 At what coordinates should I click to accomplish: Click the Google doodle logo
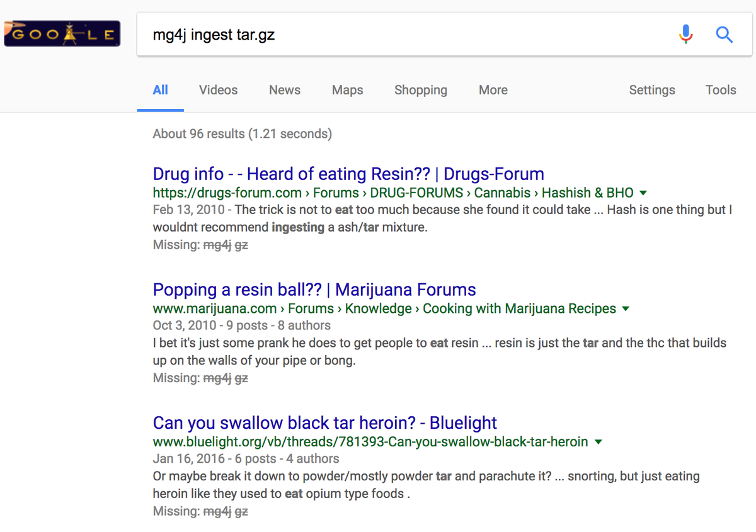coord(62,34)
